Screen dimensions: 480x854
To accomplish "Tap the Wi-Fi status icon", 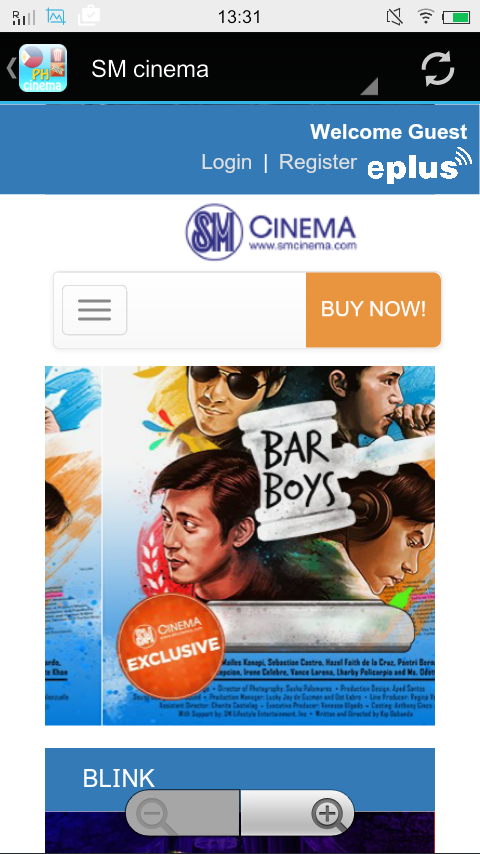I will [x=426, y=17].
